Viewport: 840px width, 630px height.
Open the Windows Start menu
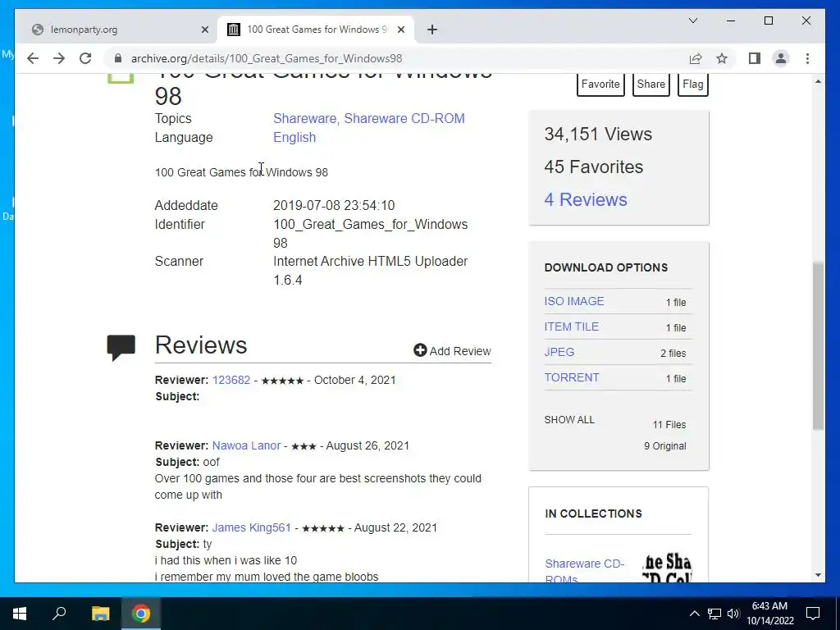click(x=20, y=614)
